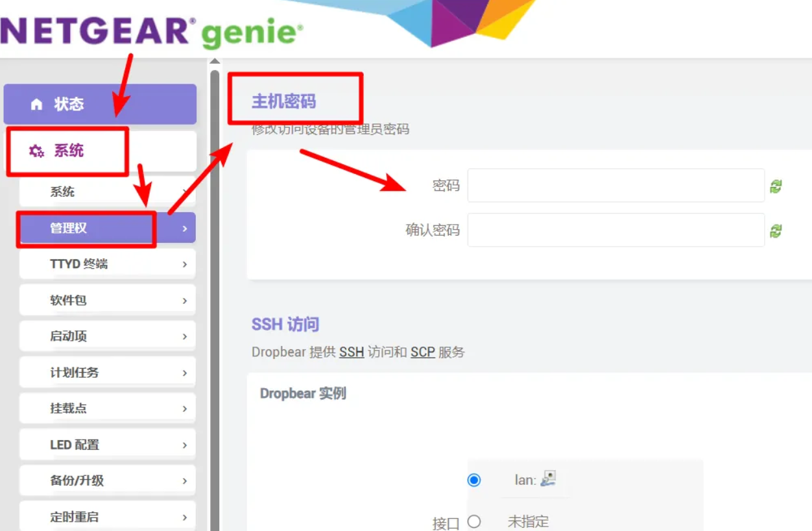Click the reveal icon next to 确认密码 field
The image size is (812, 531).
[x=776, y=231]
